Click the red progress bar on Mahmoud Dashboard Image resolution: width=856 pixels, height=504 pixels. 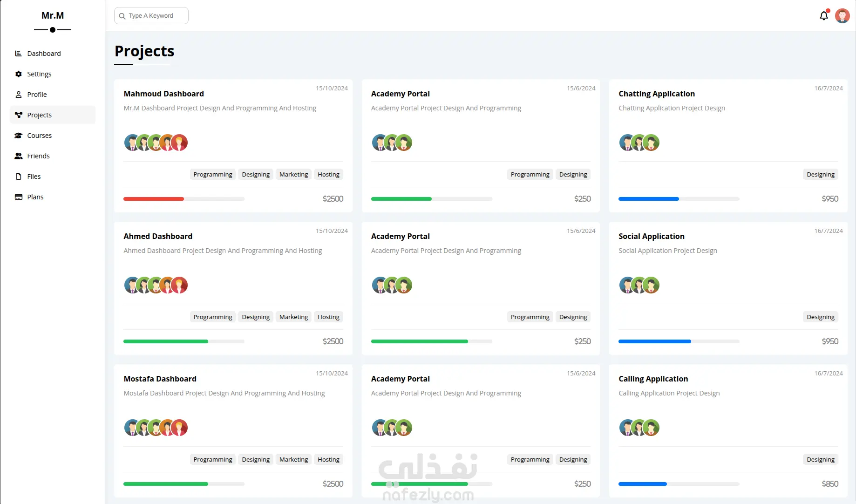tap(154, 199)
